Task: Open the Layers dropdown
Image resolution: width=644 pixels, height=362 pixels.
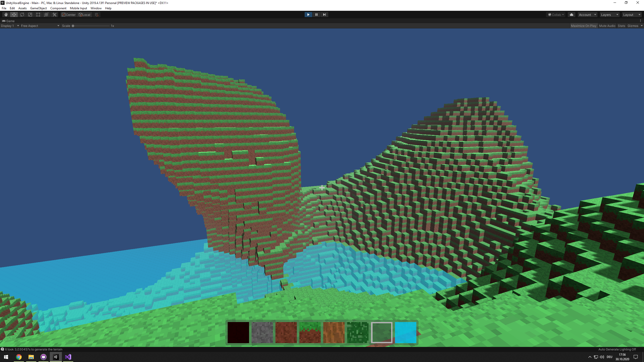Action: point(609,15)
